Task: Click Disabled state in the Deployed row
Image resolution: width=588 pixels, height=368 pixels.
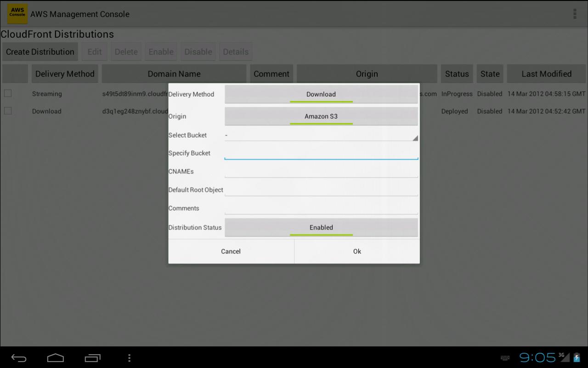Action: click(x=490, y=111)
